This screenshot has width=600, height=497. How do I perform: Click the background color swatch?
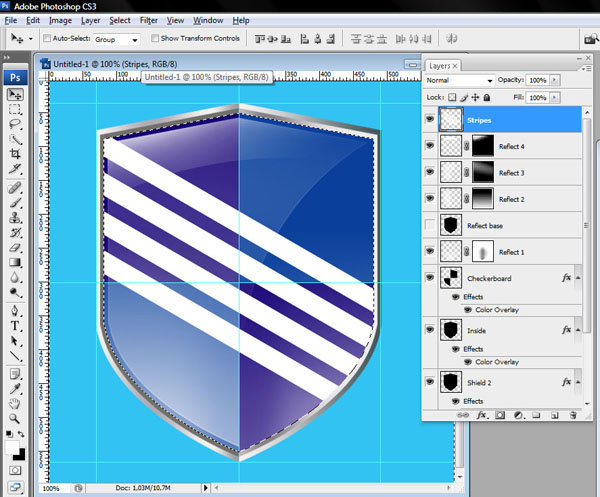(21, 455)
